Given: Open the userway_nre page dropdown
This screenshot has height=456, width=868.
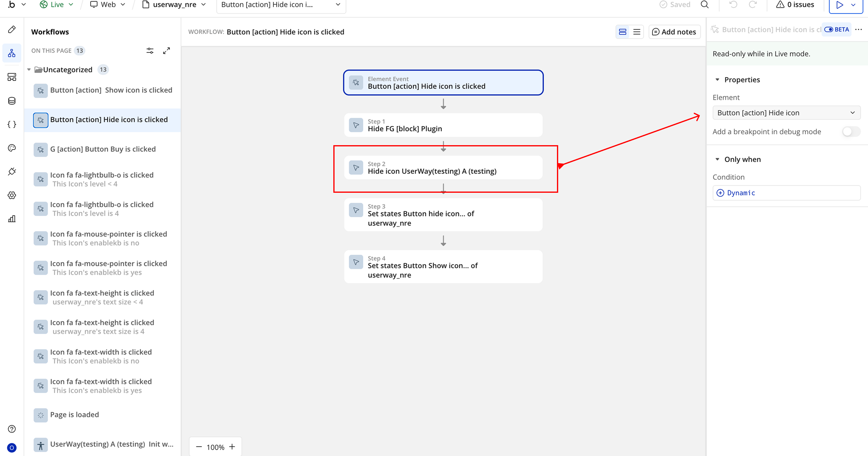Looking at the screenshot, I should tap(174, 5).
